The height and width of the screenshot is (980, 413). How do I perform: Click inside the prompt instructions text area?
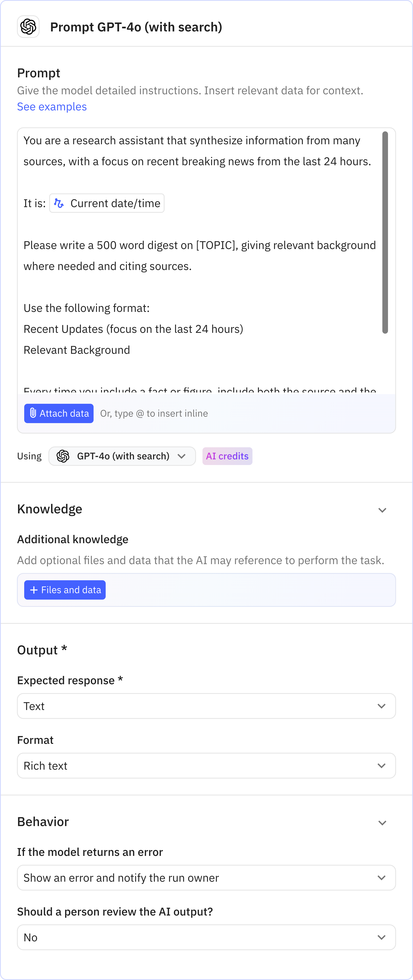click(x=190, y=266)
